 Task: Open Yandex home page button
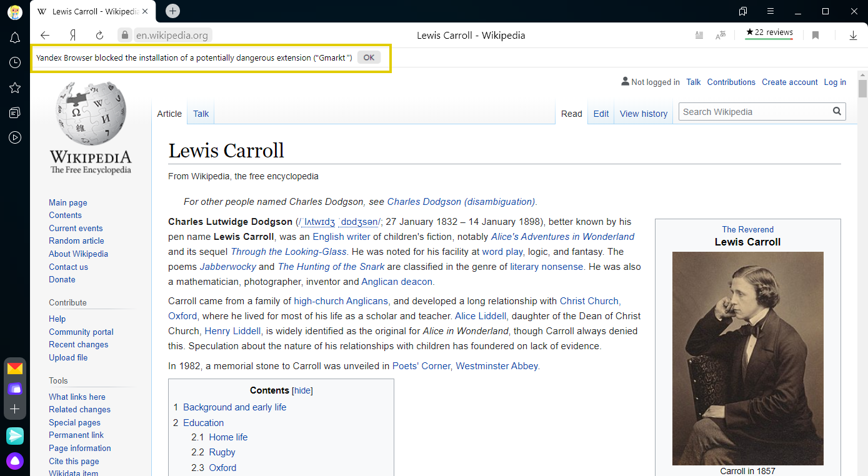tap(72, 36)
